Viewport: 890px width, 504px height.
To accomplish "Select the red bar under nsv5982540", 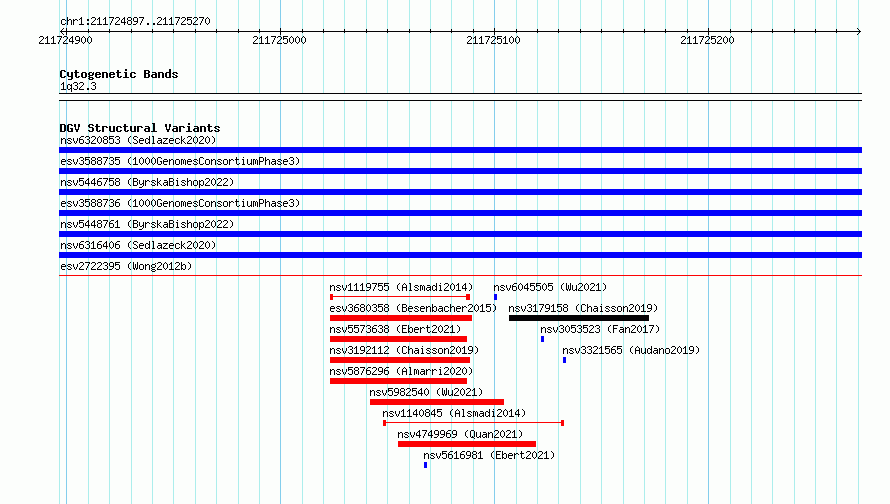I will tap(437, 402).
